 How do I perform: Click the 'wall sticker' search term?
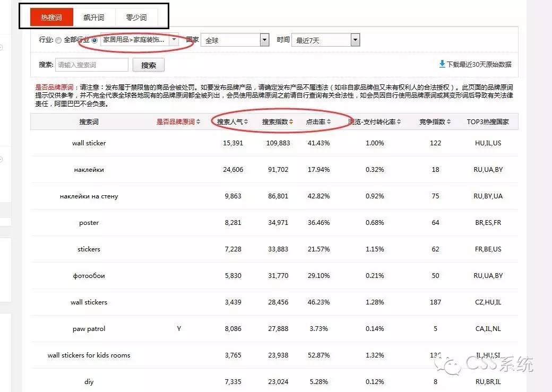[89, 143]
